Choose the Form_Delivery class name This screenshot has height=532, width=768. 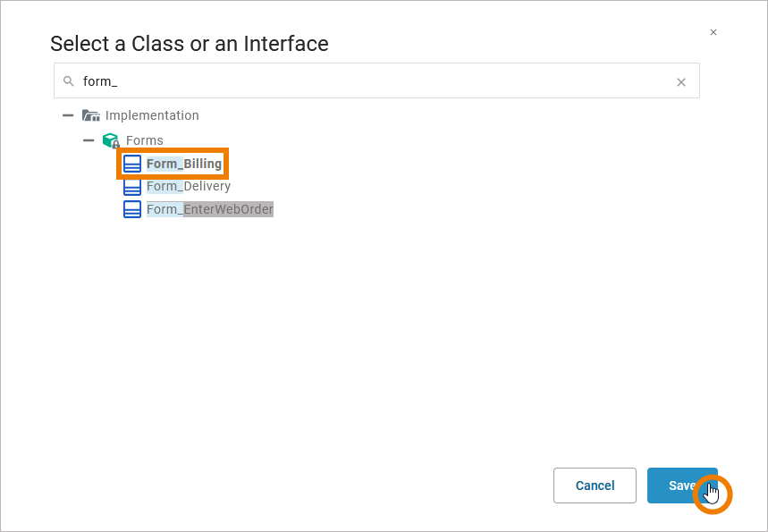(189, 186)
